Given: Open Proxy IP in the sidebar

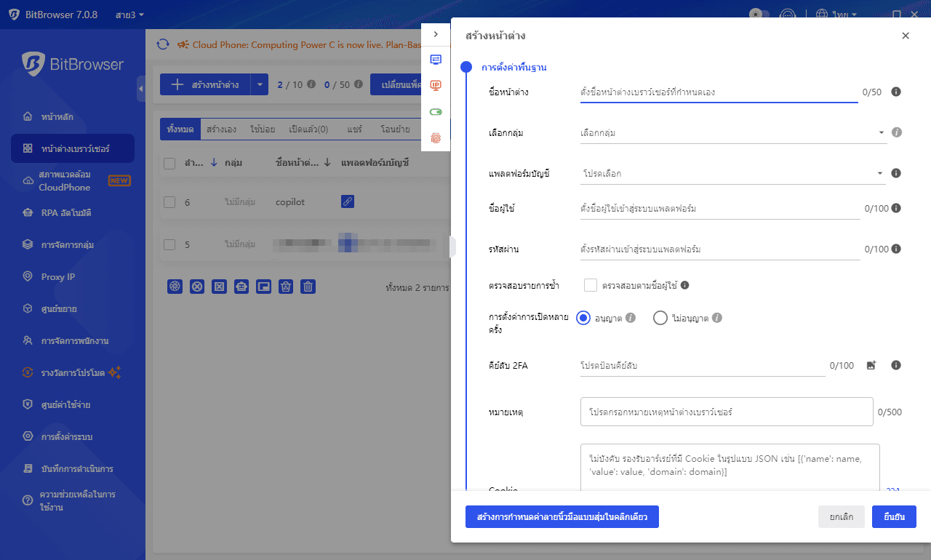Looking at the screenshot, I should click(x=58, y=277).
